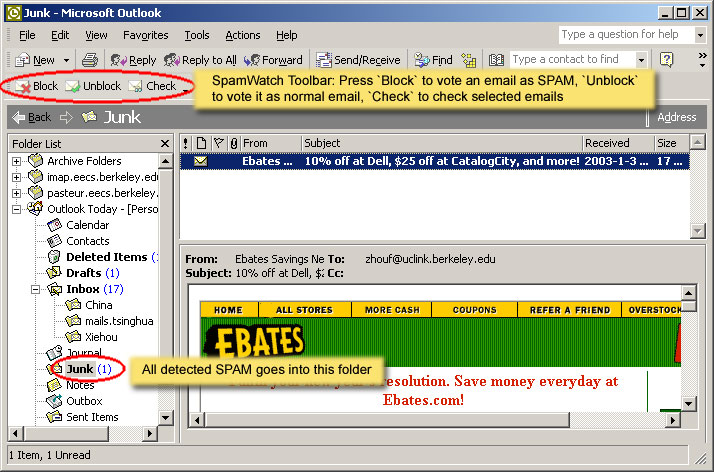This screenshot has height=472, width=714.
Task: Expand the imap.eecs.berkeley.edu node
Action: (x=16, y=177)
